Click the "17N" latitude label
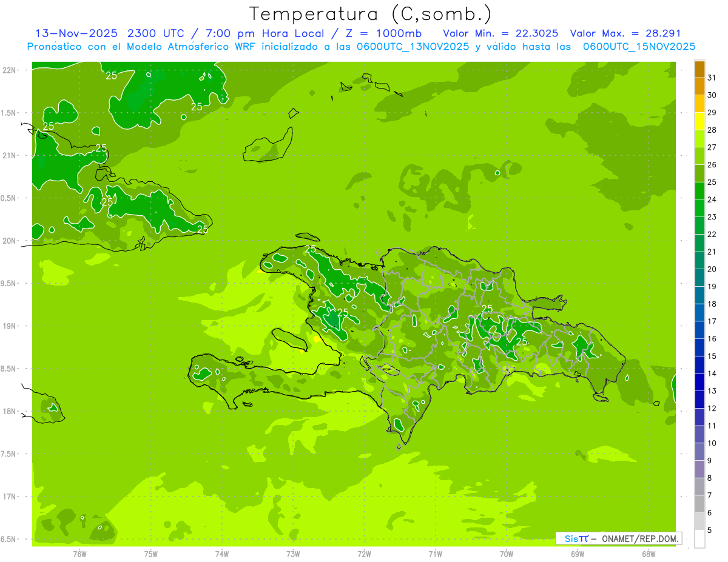 (9, 497)
